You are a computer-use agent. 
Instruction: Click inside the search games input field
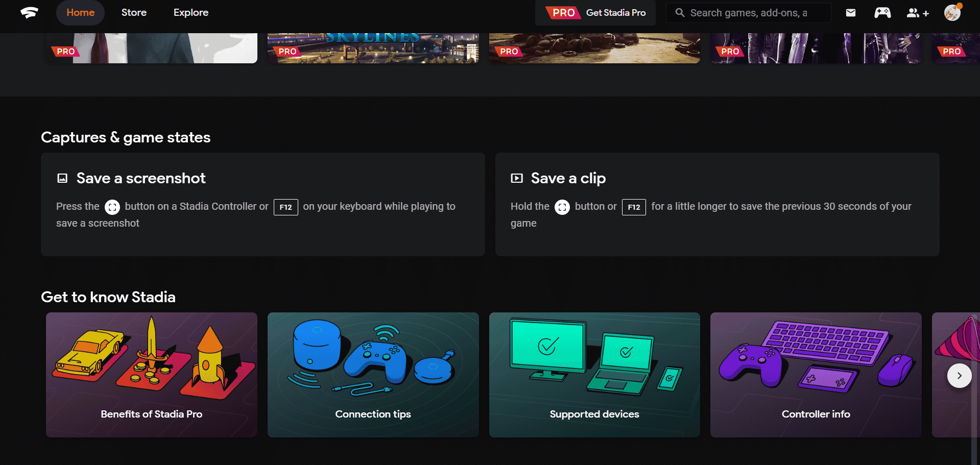[x=751, y=12]
